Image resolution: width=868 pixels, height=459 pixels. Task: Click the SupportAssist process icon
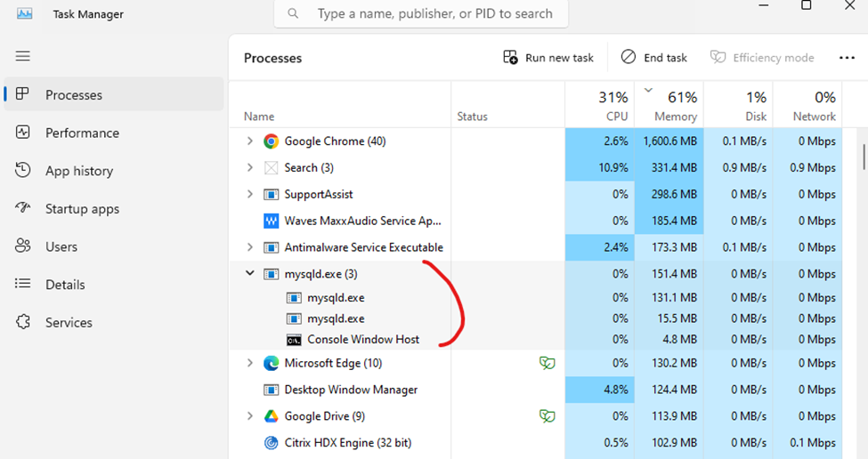(271, 195)
